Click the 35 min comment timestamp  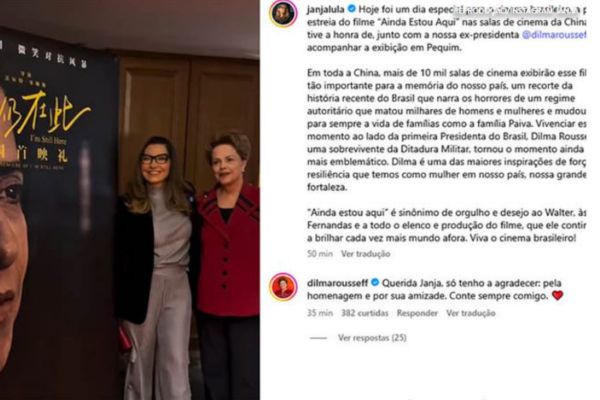coord(320,313)
